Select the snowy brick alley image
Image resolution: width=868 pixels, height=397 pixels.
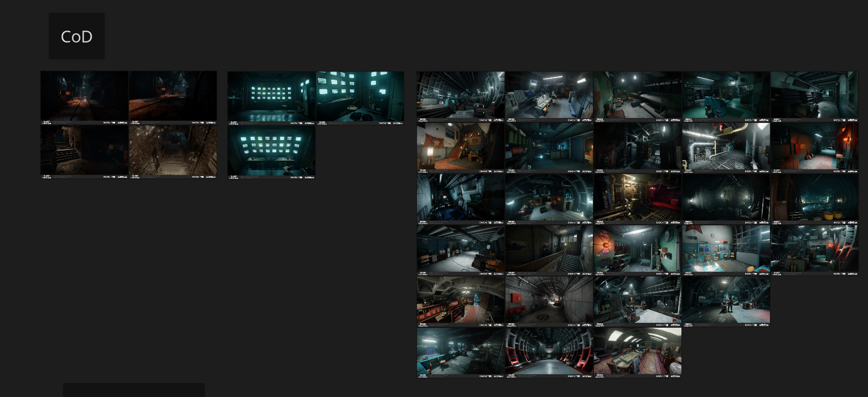click(173, 152)
